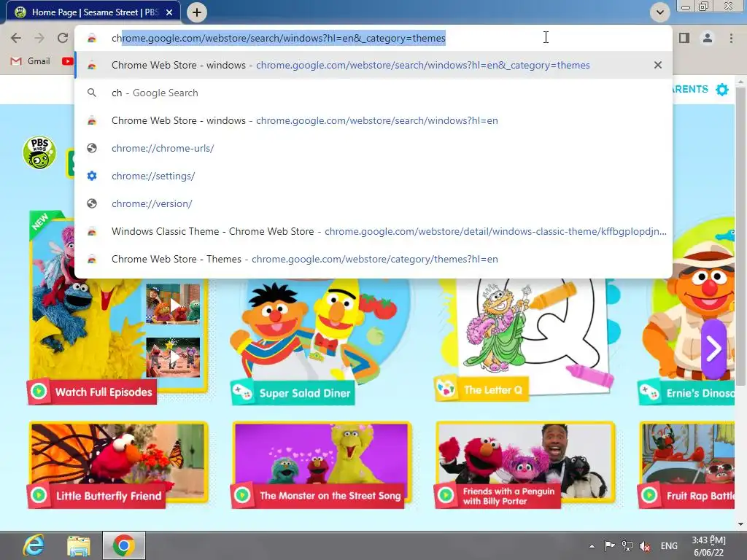Viewport: 747px width, 560px height.
Task: Click the play icon on Monster on the Street Song
Action: tap(242, 495)
